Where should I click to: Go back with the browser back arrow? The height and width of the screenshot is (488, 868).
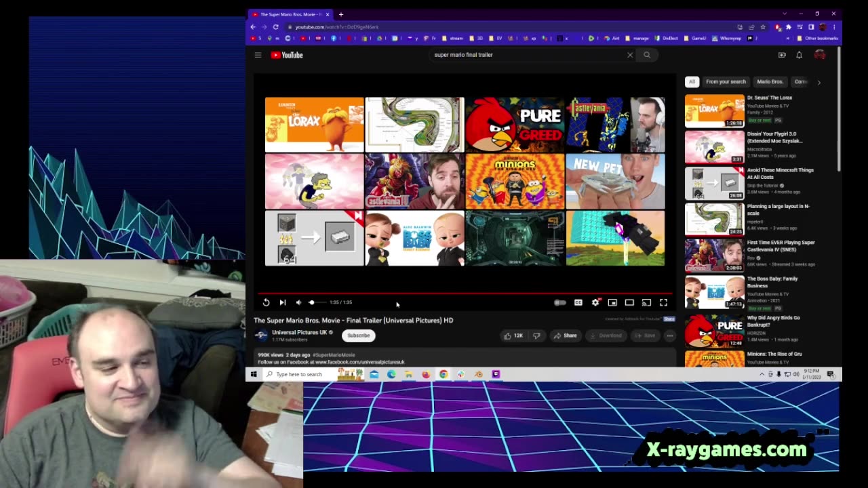253,26
